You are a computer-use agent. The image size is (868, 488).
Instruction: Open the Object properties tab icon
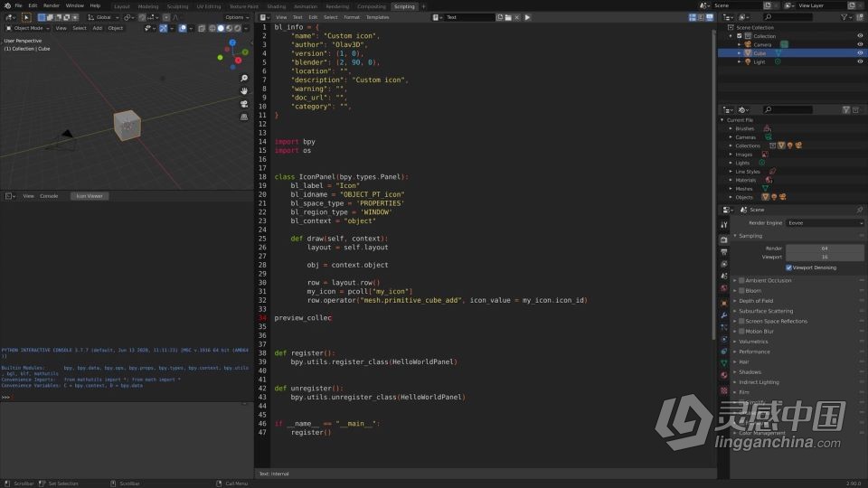click(x=723, y=304)
